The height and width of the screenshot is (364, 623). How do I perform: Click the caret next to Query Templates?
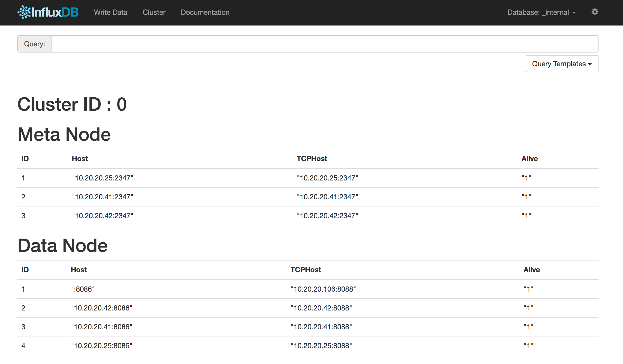tap(589, 64)
